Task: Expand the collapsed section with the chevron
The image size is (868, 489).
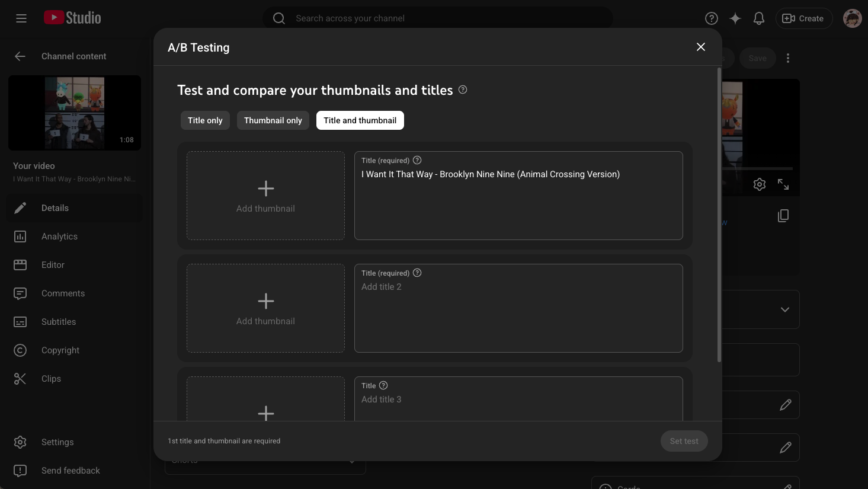Action: pos(785,309)
